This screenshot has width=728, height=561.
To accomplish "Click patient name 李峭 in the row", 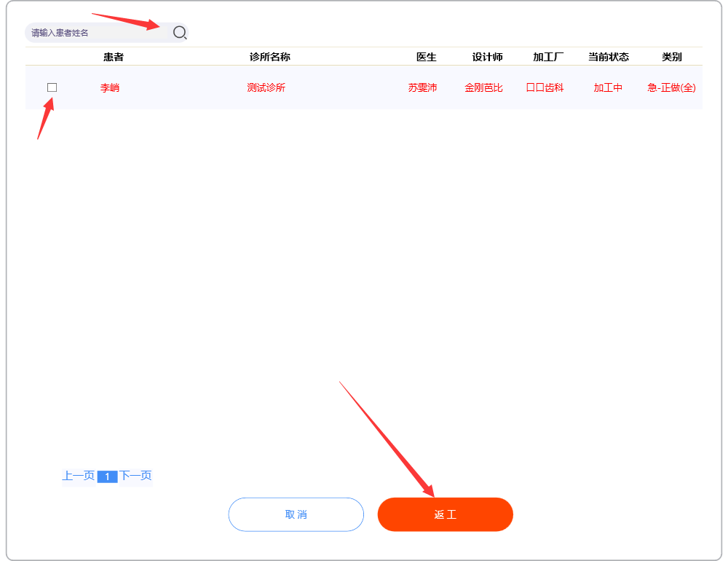I will pyautogui.click(x=110, y=87).
